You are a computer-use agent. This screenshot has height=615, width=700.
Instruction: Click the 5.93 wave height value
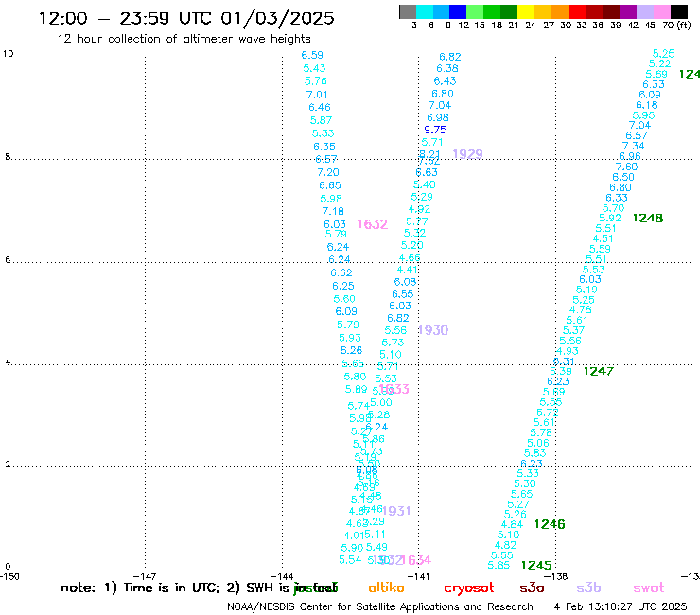pos(350,338)
